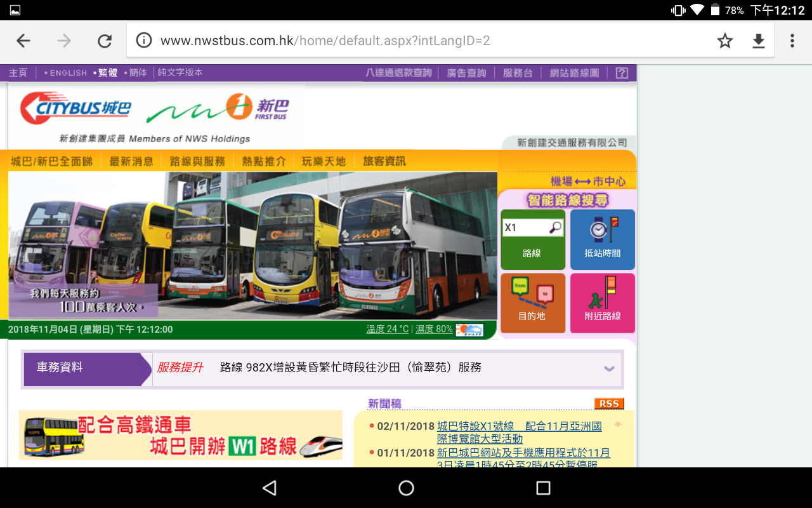The width and height of the screenshot is (812, 508).
Task: Open the 路線與服務 menu
Action: point(197,161)
